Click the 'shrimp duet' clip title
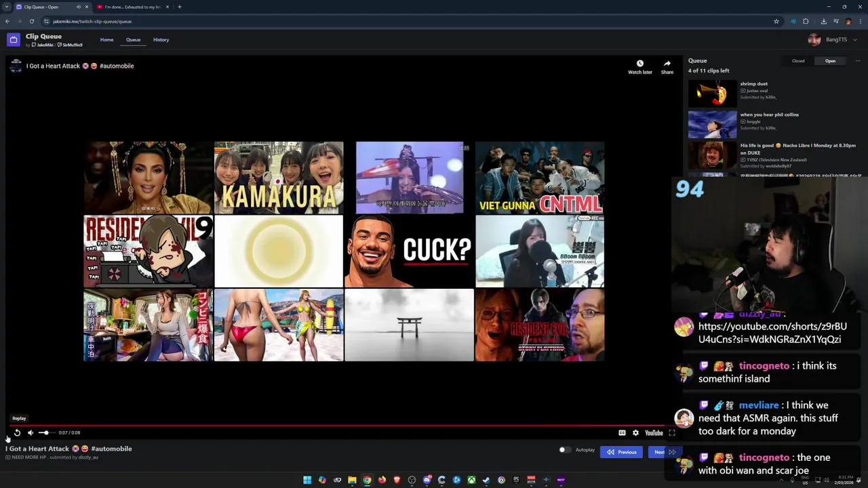Screen dimensions: 868x488 point(754,84)
